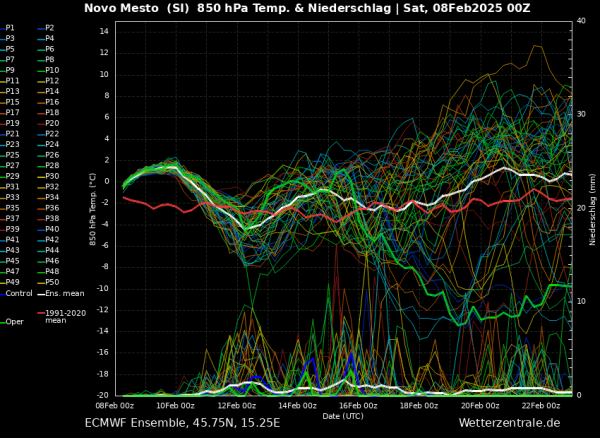
Task: Click the P37 legend entry
Action: (x=10, y=218)
